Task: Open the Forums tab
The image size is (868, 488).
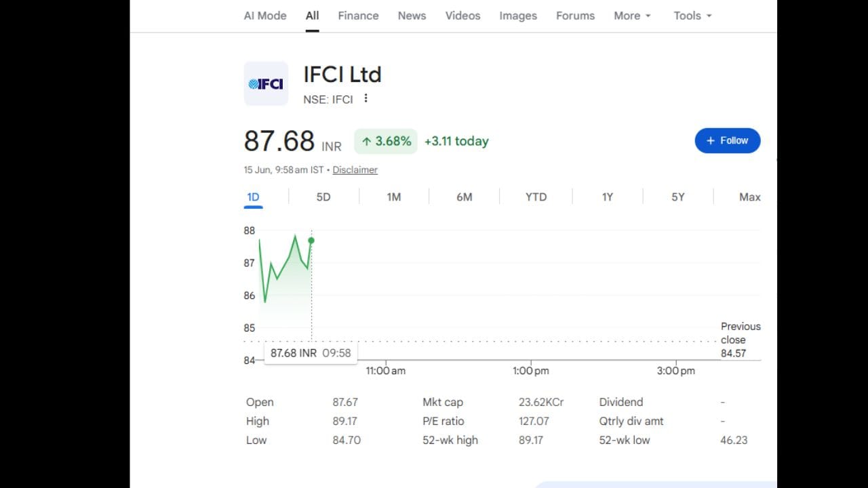Action: (x=575, y=16)
